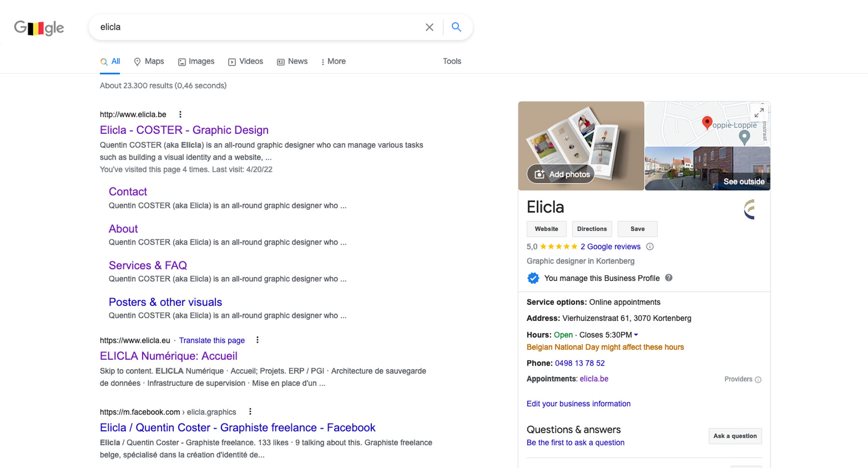
Task: Click the 'https://www.elicla.eu' URL text
Action: tap(135, 340)
